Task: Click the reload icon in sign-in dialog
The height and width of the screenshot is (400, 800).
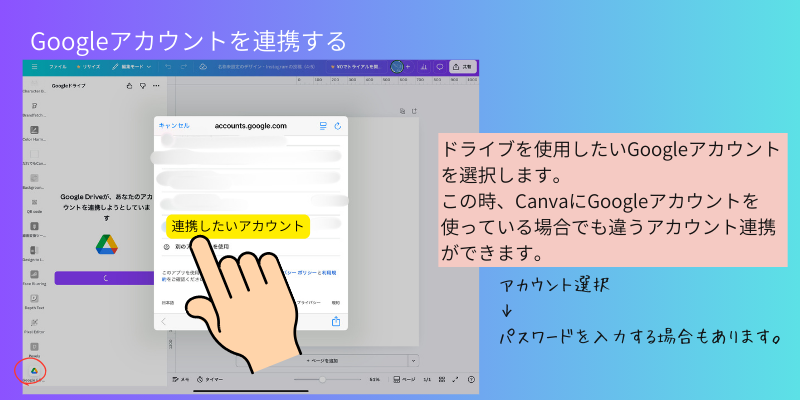Action: 338,126
